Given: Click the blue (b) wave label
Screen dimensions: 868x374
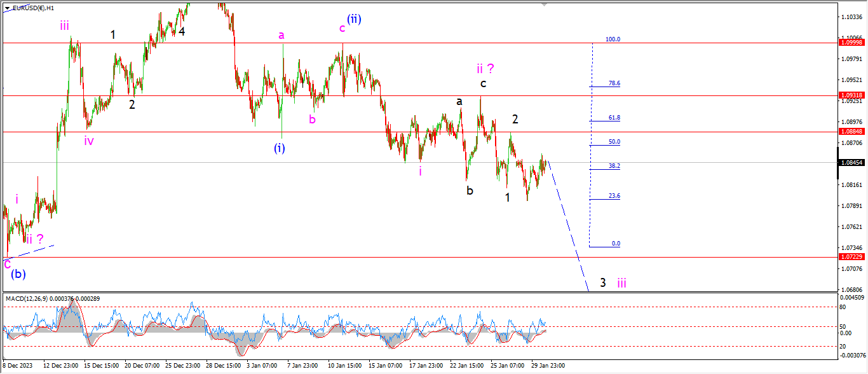Looking at the screenshot, I should click(x=18, y=274).
